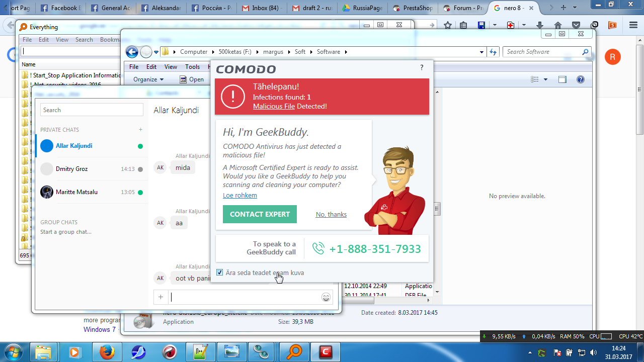
Task: Select the Allar Kaljundi chat
Action: coord(92,146)
